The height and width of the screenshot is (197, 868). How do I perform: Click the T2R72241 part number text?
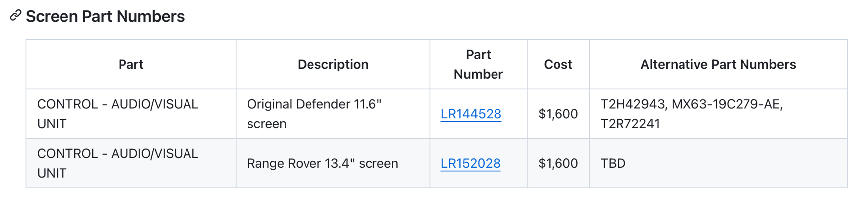point(630,124)
